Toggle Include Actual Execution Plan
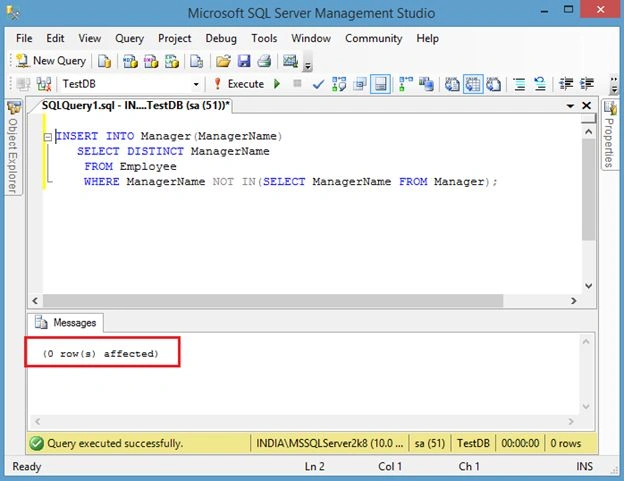 click(406, 84)
